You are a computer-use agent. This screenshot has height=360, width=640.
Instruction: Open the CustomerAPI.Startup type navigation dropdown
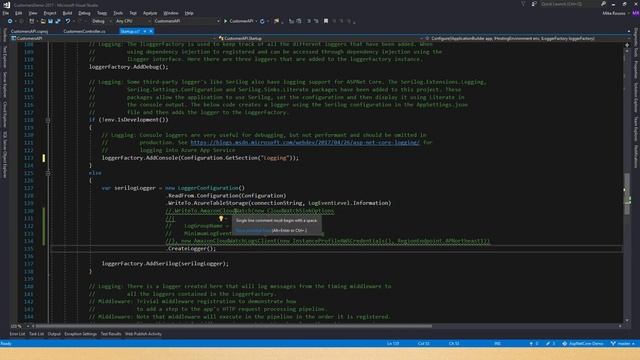[x=321, y=38]
